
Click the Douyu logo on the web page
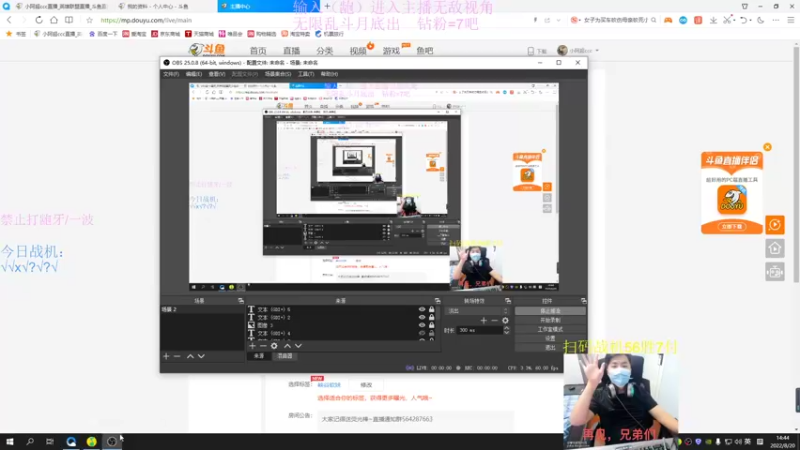click(x=207, y=50)
